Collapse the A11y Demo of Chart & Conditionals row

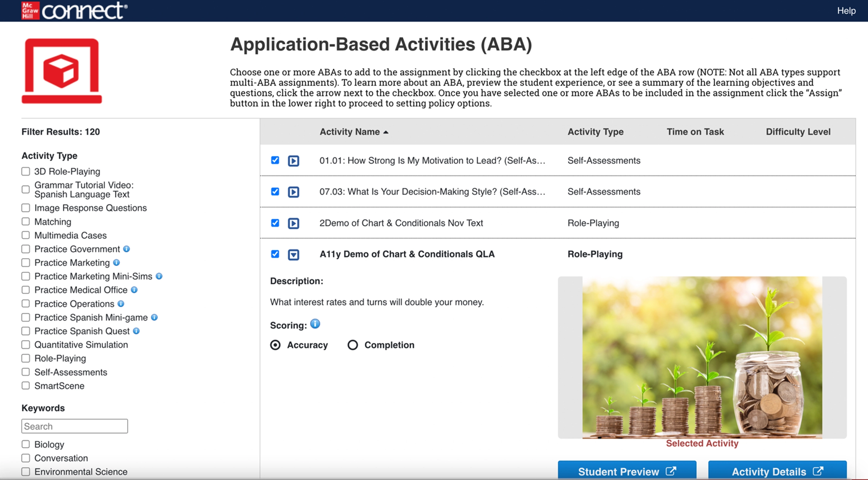click(x=294, y=254)
